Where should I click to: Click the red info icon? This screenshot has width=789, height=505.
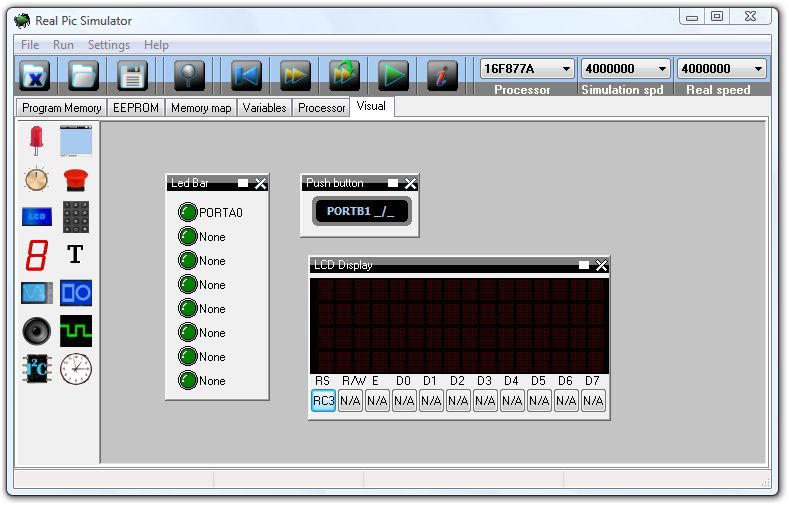coord(442,76)
